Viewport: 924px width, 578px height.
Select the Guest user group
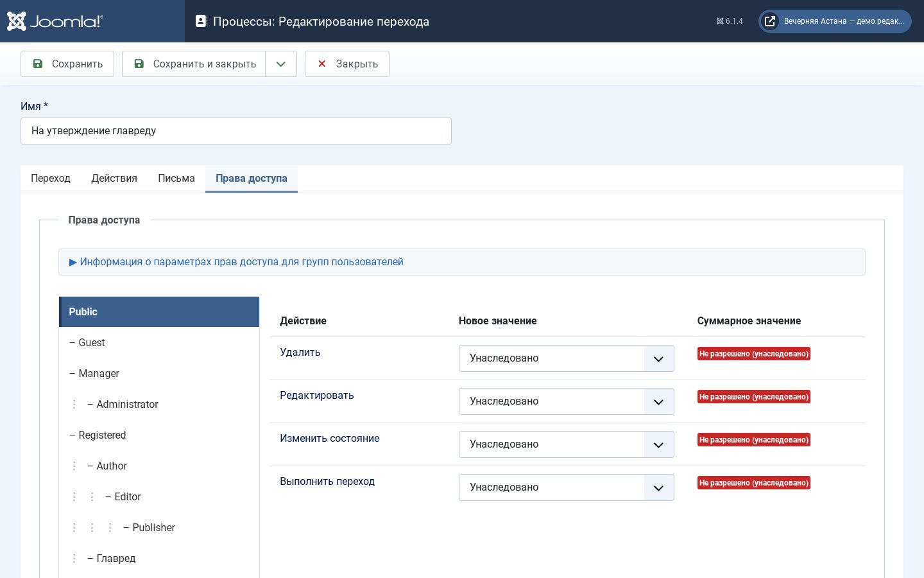[159, 342]
